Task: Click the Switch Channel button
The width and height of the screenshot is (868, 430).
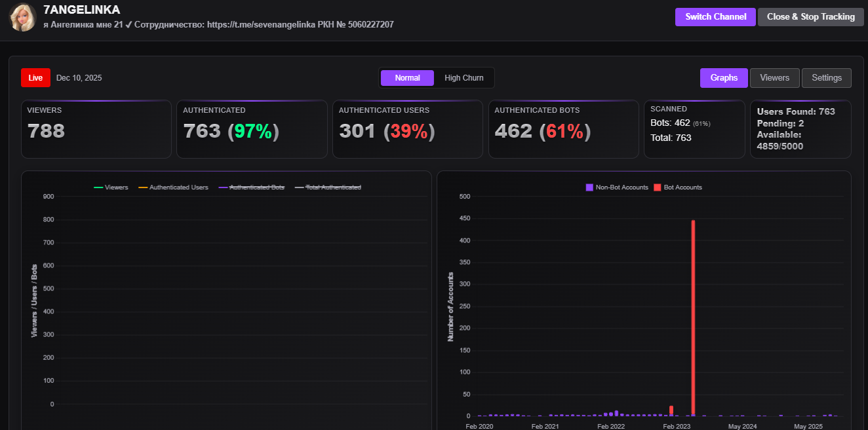Action: pyautogui.click(x=715, y=17)
